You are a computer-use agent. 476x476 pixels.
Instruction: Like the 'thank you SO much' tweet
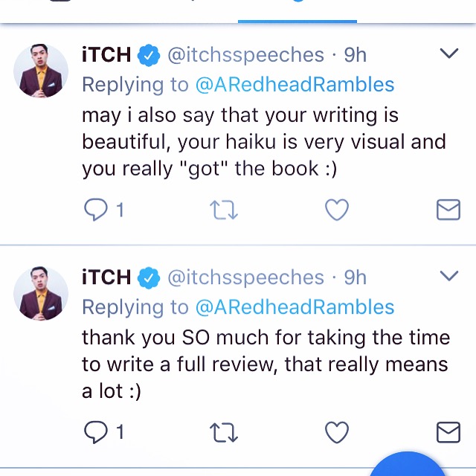(x=337, y=432)
